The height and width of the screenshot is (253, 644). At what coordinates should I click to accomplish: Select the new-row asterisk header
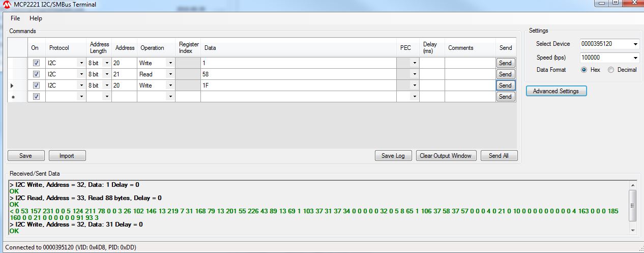point(17,97)
